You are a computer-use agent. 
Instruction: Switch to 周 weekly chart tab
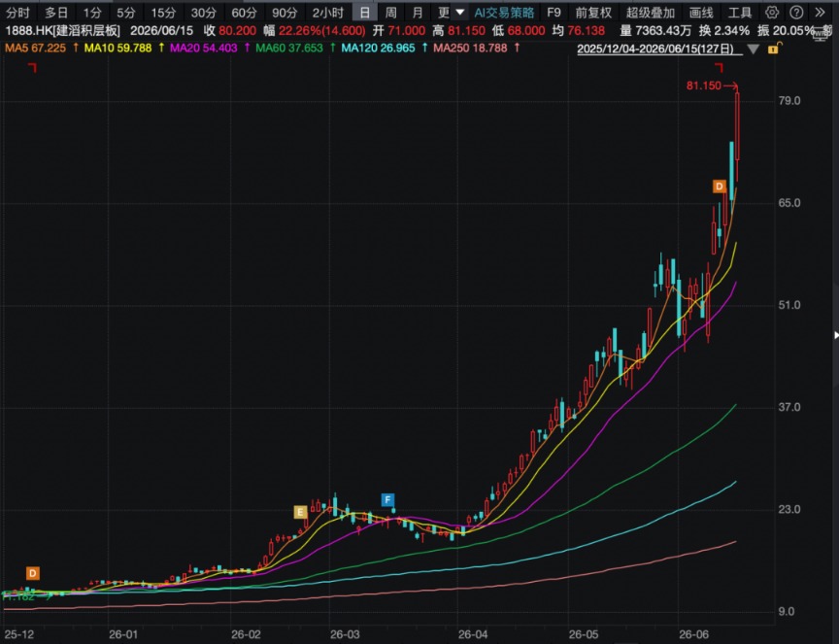pyautogui.click(x=391, y=13)
